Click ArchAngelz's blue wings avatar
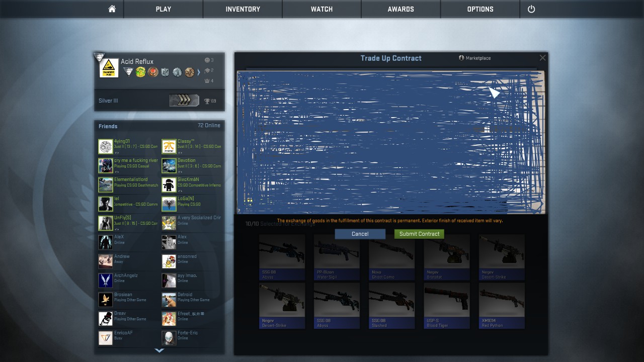This screenshot has width=644, height=362. tap(106, 281)
